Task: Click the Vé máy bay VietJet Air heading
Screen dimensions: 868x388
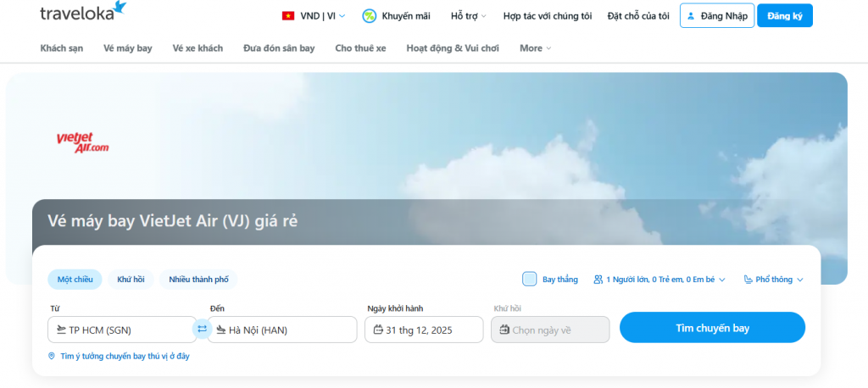Action: pyautogui.click(x=173, y=221)
